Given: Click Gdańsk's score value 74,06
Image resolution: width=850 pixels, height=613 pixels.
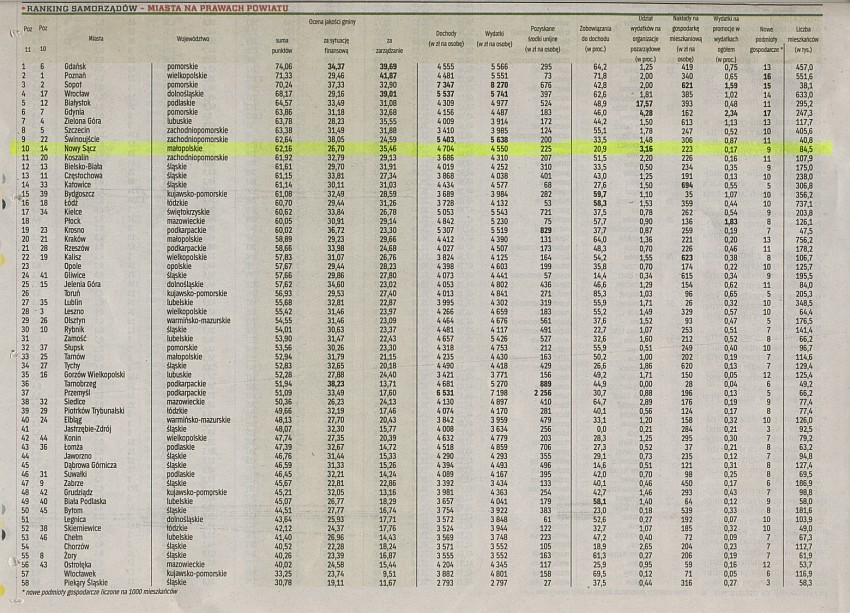Looking at the screenshot, I should pyautogui.click(x=283, y=65).
